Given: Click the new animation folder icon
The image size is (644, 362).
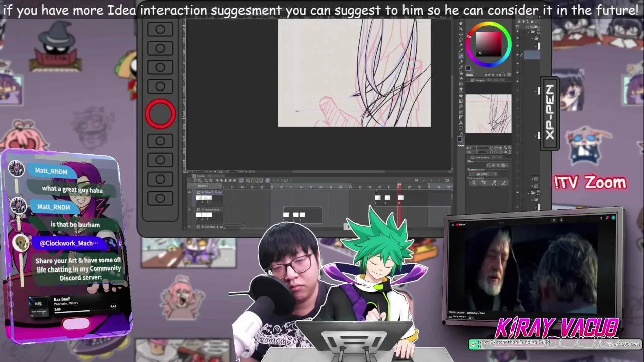Looking at the screenshot, I should pos(248,180).
